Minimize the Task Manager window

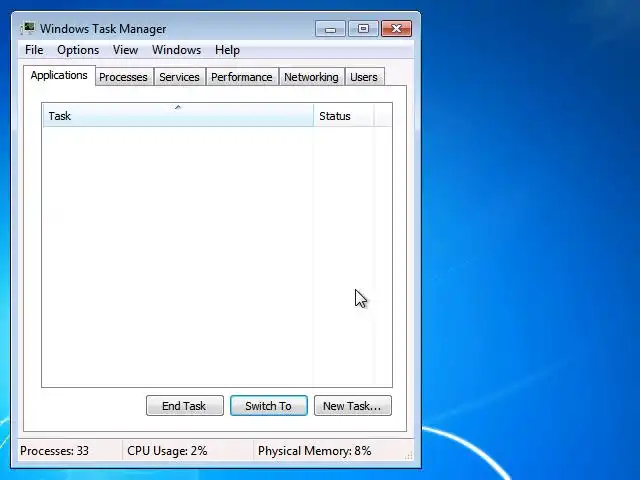[330, 29]
